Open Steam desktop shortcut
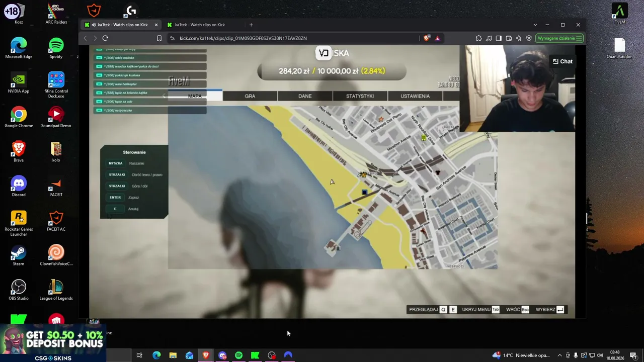Image resolution: width=644 pixels, height=362 pixels. (19, 255)
